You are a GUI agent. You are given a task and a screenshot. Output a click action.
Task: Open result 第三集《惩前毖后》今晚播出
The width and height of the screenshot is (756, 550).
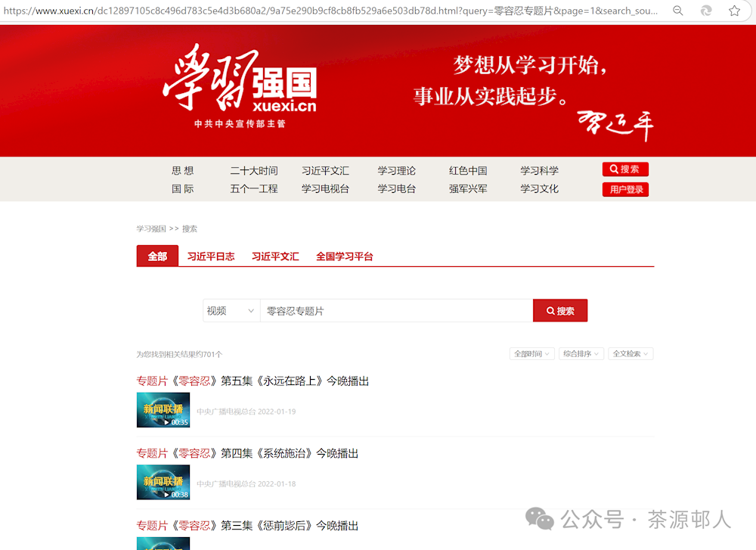(247, 526)
